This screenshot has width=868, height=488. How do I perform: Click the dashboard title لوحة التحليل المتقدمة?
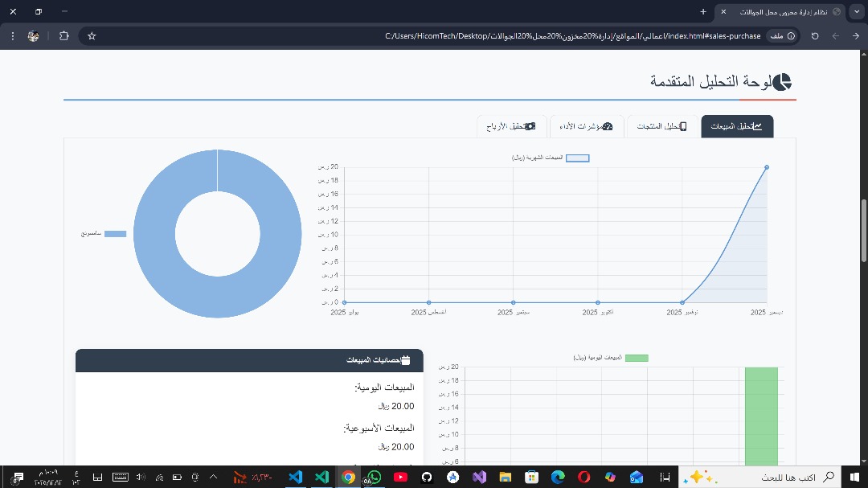coord(710,81)
